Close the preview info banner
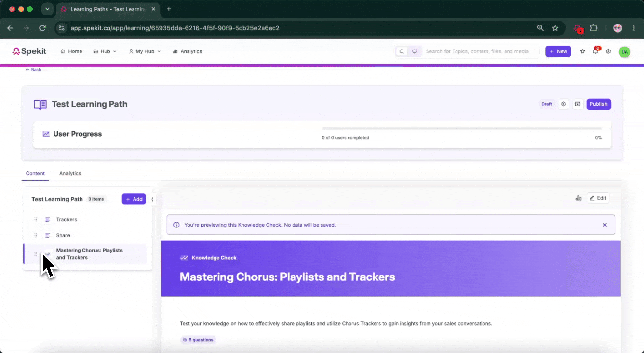 coord(605,225)
